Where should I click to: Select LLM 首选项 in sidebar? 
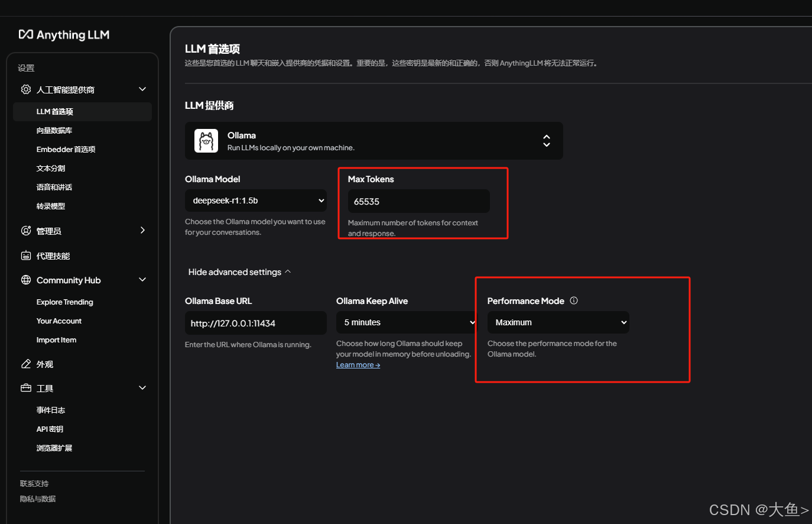pyautogui.click(x=82, y=111)
